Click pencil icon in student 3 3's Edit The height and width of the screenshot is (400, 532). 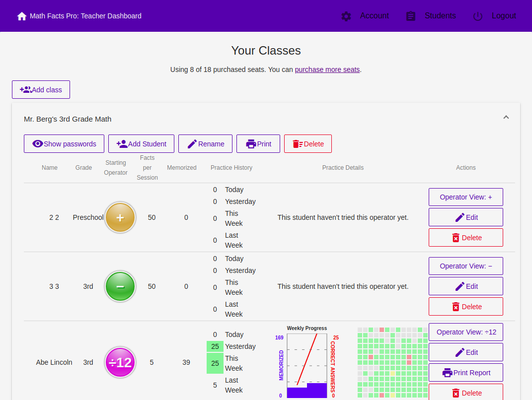point(460,286)
